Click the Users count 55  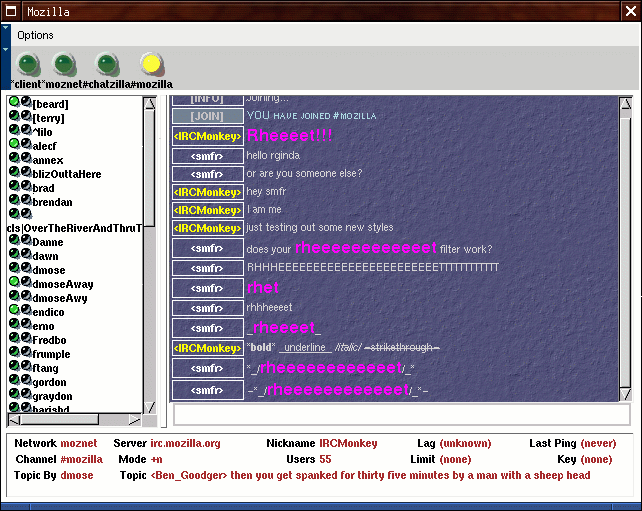tap(325, 459)
